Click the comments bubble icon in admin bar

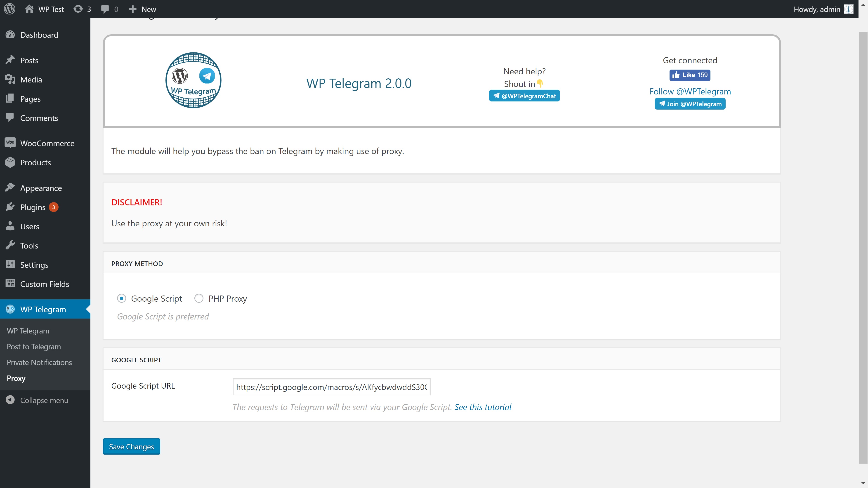coord(105,9)
